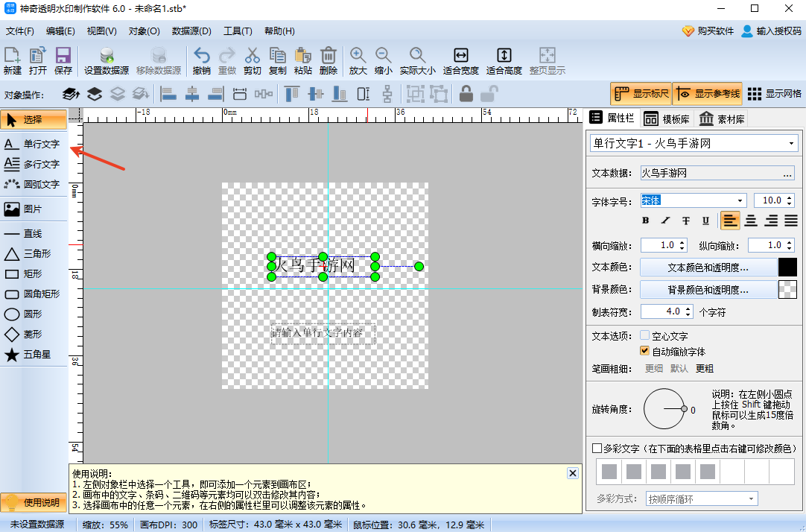Uncheck 自动缩放字体 auto scale font
The height and width of the screenshot is (532, 806).
pos(644,351)
